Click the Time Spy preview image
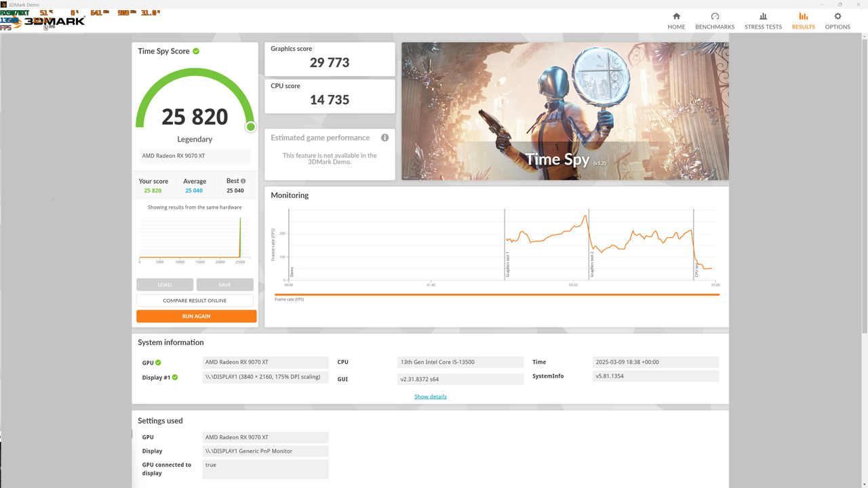Screen dimensions: 868x488 (x=565, y=111)
